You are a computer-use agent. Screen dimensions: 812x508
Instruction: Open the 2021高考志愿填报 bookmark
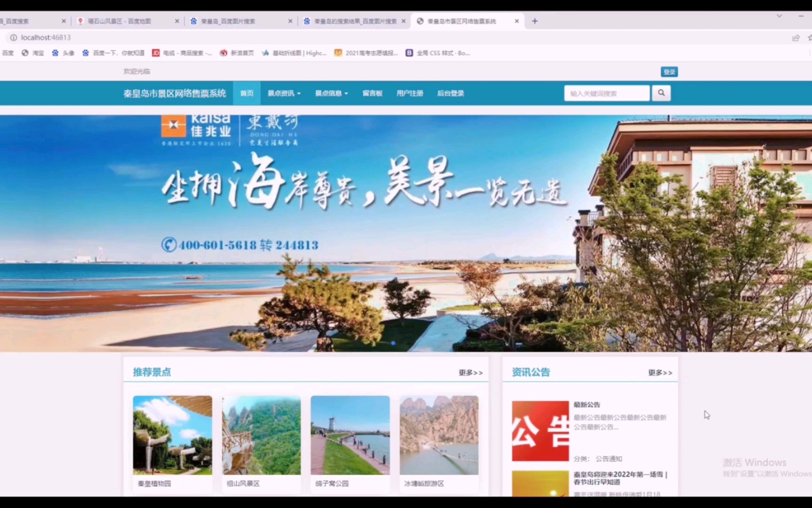point(367,53)
